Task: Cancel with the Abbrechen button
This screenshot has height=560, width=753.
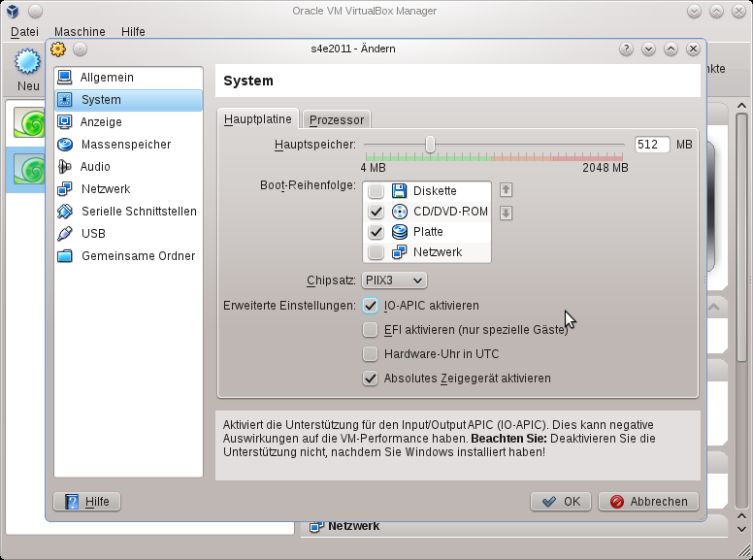Action: coord(648,502)
